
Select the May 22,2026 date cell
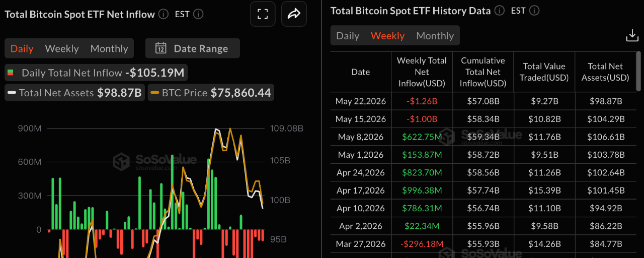pos(361,101)
